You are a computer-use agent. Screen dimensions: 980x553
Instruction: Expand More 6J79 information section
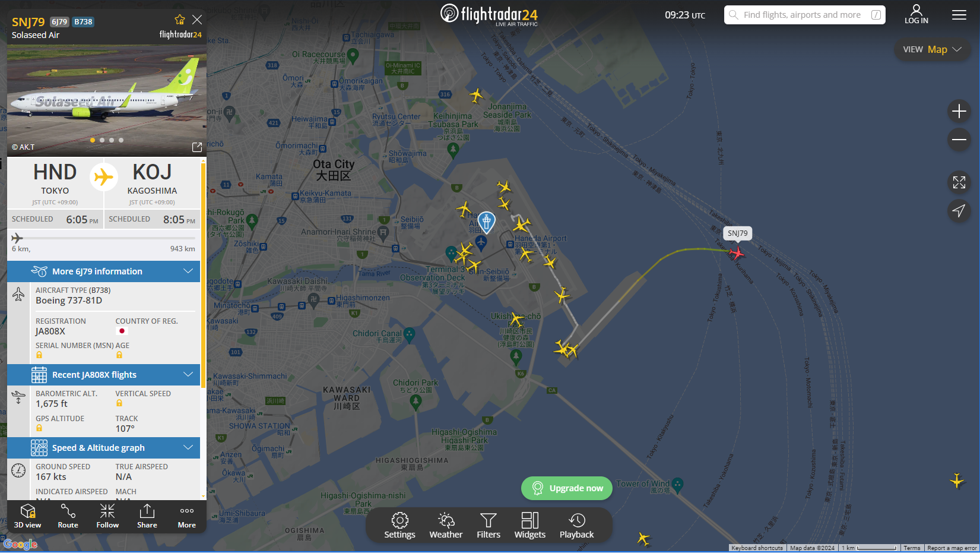click(103, 271)
